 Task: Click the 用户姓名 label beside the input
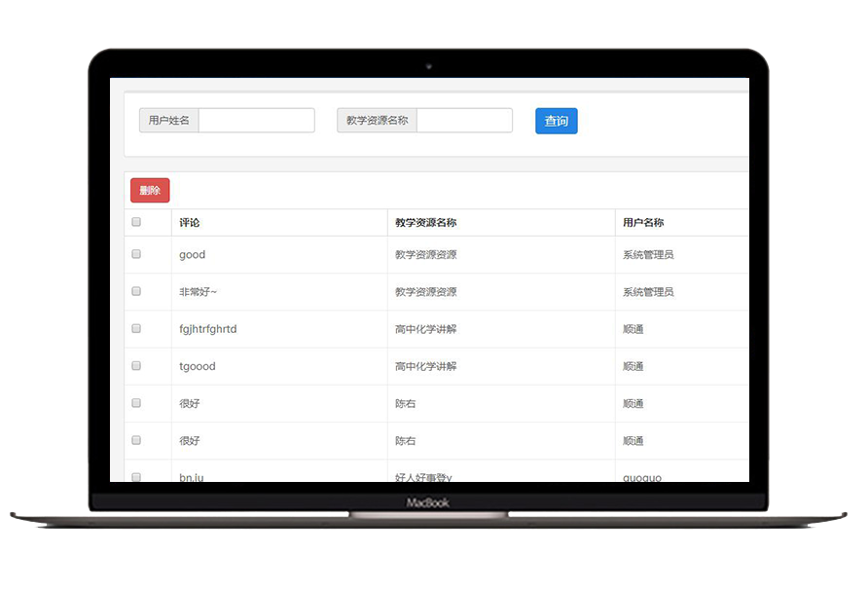[169, 121]
